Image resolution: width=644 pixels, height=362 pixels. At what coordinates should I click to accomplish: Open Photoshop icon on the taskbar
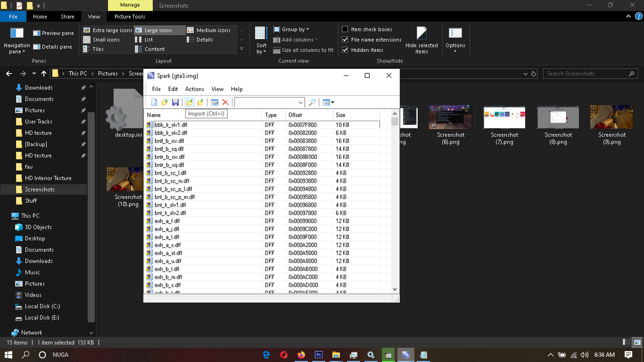318,354
